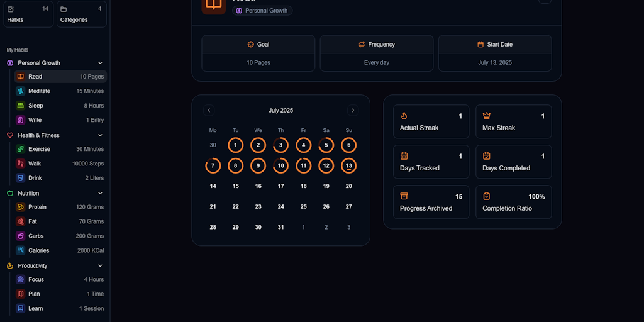Click the Protein habit icon
This screenshot has width=644, height=322.
pos(21,207)
